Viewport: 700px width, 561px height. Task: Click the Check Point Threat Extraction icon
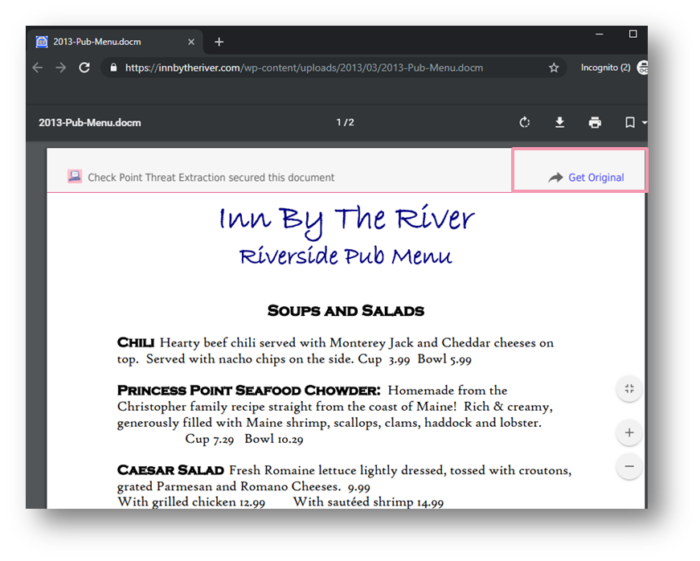[74, 177]
